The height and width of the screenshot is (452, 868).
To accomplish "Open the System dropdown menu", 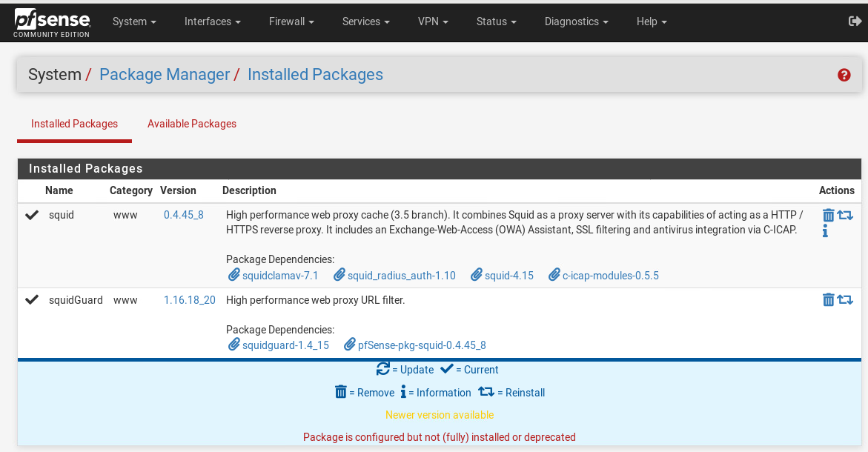I will [x=134, y=21].
